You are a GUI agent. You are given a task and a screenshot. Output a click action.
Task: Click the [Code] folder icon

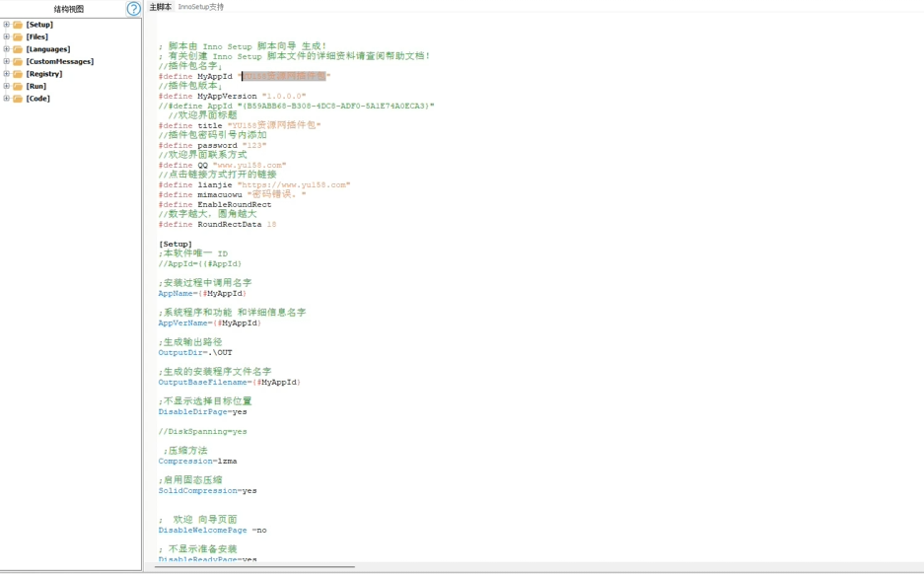click(18, 99)
